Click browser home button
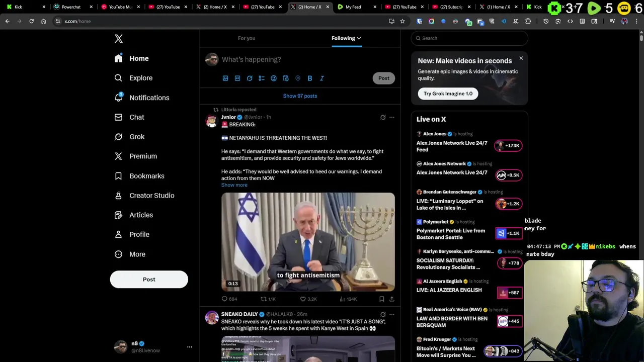The width and height of the screenshot is (644, 362). [43, 21]
